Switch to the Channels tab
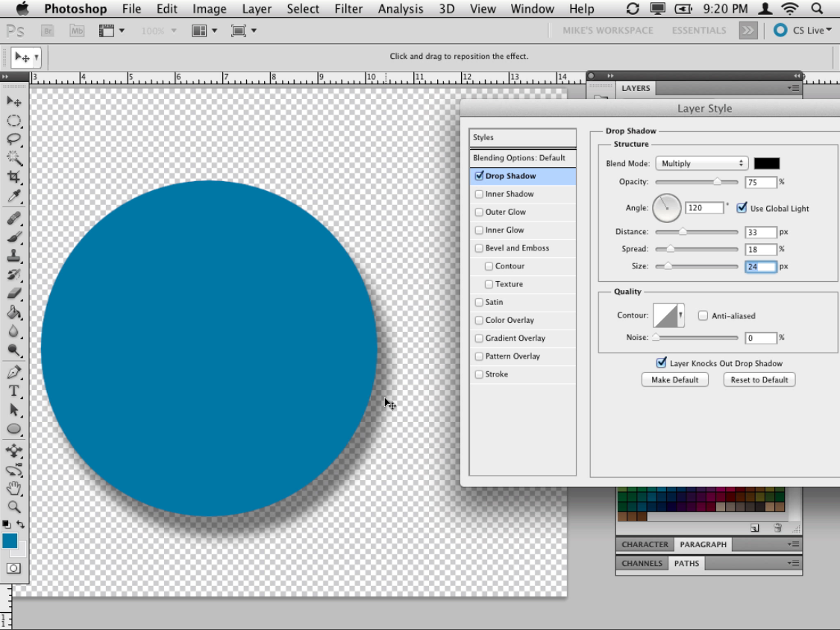Screen dimensions: 840x630 642,563
